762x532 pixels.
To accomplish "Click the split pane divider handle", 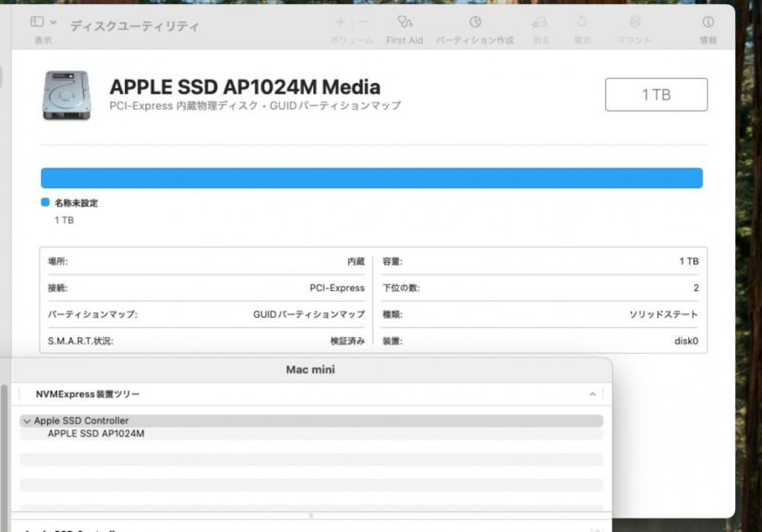I will (311, 515).
